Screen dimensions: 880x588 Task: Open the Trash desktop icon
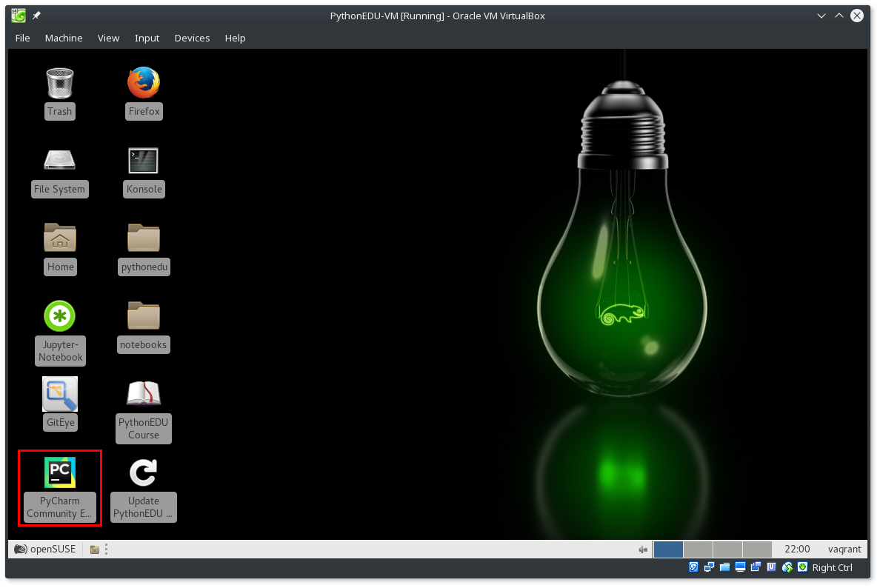(x=59, y=83)
